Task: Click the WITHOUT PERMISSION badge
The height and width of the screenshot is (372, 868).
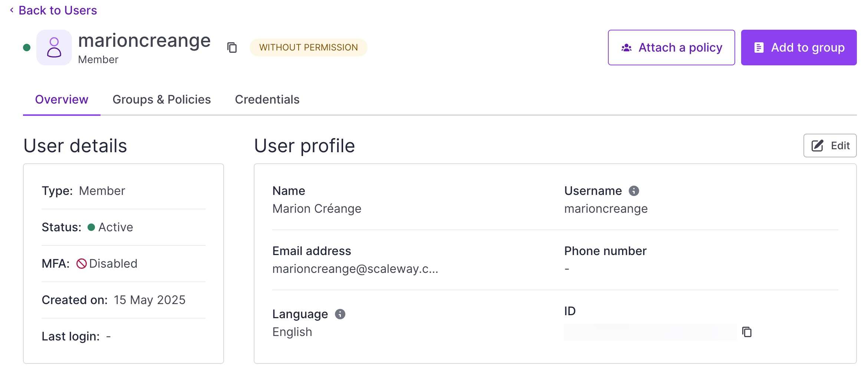Action: pos(308,48)
